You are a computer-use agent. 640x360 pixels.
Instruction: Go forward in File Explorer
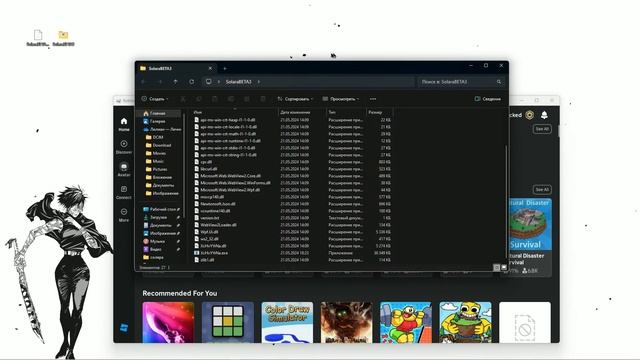click(x=160, y=82)
